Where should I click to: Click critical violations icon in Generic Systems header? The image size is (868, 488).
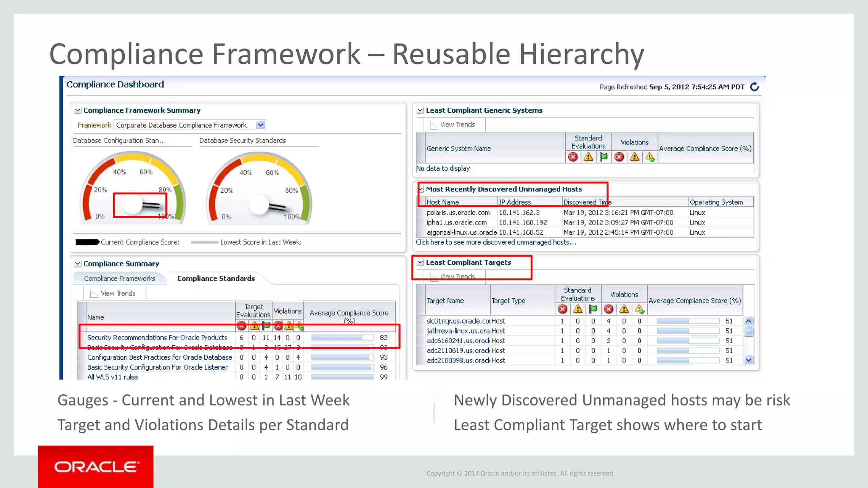619,157
